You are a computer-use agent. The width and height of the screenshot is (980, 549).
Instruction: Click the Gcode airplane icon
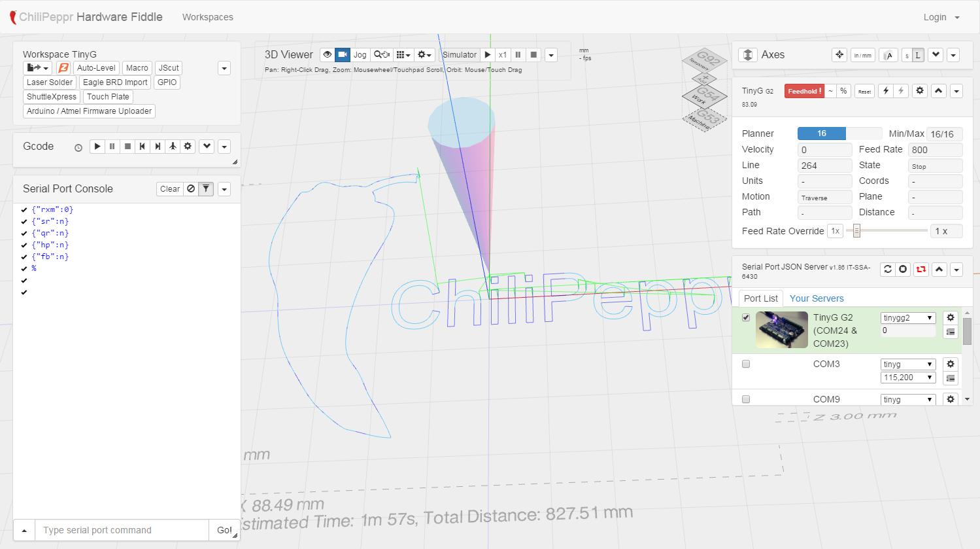(x=173, y=147)
